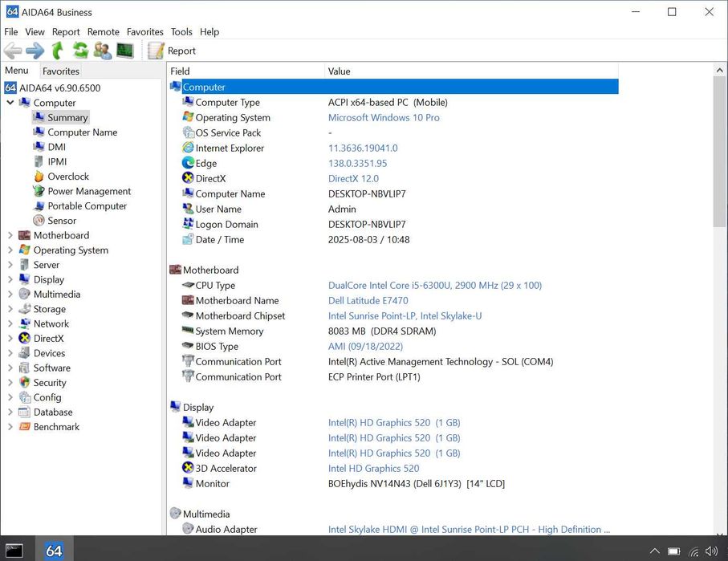Open the Remote menu
728x561 pixels.
(103, 31)
